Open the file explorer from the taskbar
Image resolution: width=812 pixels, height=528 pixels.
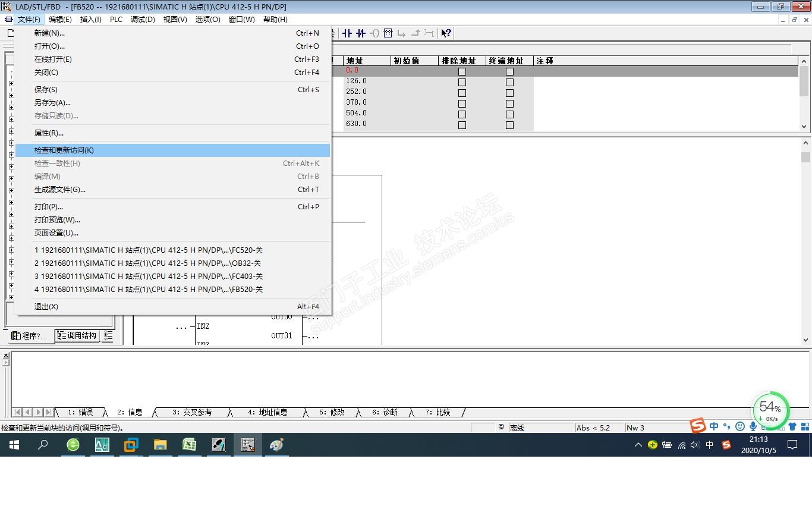coord(160,445)
